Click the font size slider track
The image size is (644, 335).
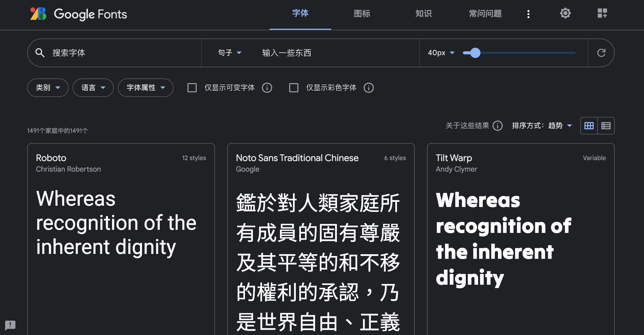coord(519,53)
